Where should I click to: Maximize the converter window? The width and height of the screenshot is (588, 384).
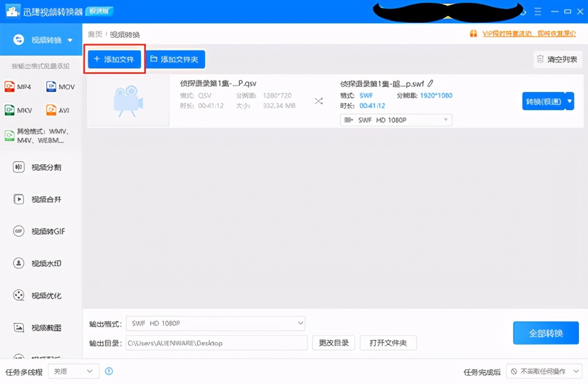coord(568,12)
